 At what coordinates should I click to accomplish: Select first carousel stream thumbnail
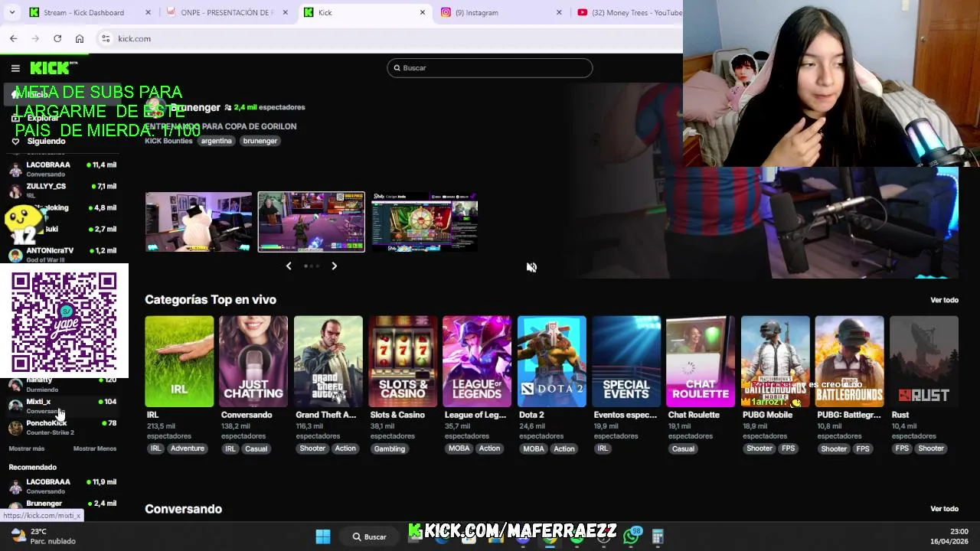coord(198,222)
